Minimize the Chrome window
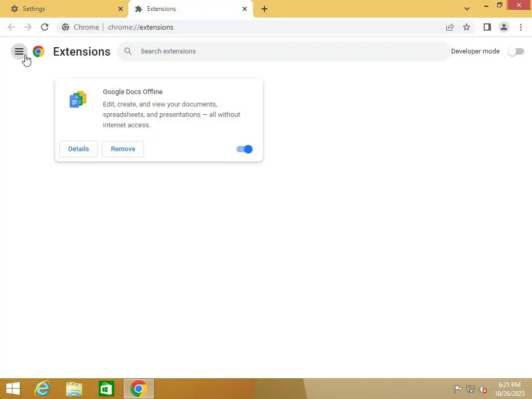 click(486, 5)
